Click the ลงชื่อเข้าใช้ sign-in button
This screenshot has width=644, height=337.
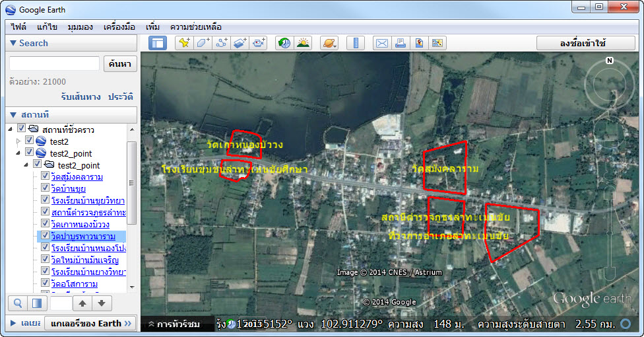click(586, 43)
